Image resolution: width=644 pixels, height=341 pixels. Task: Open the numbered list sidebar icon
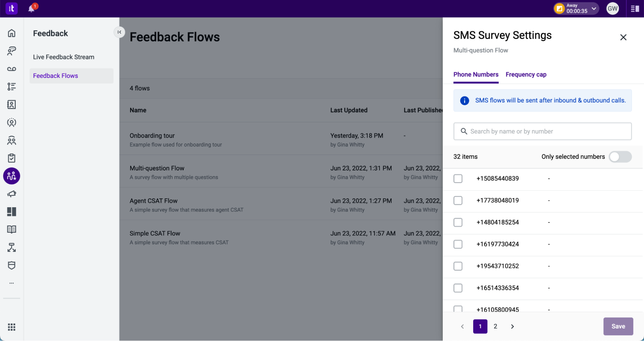click(12, 87)
